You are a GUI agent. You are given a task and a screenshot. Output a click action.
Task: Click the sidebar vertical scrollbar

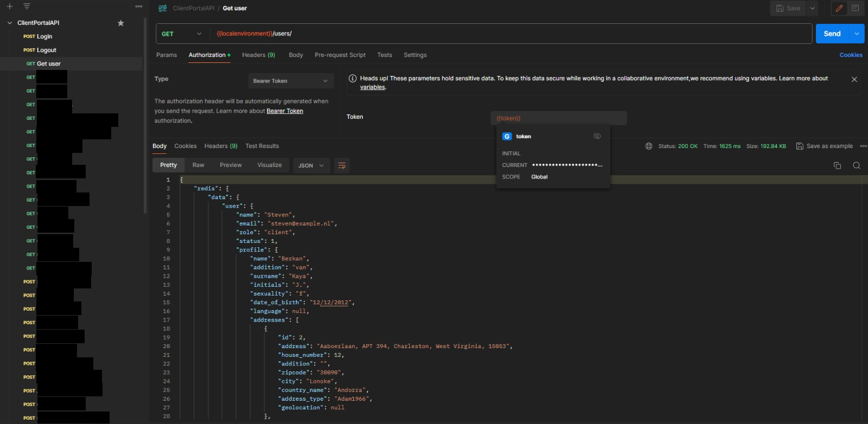coord(145,115)
